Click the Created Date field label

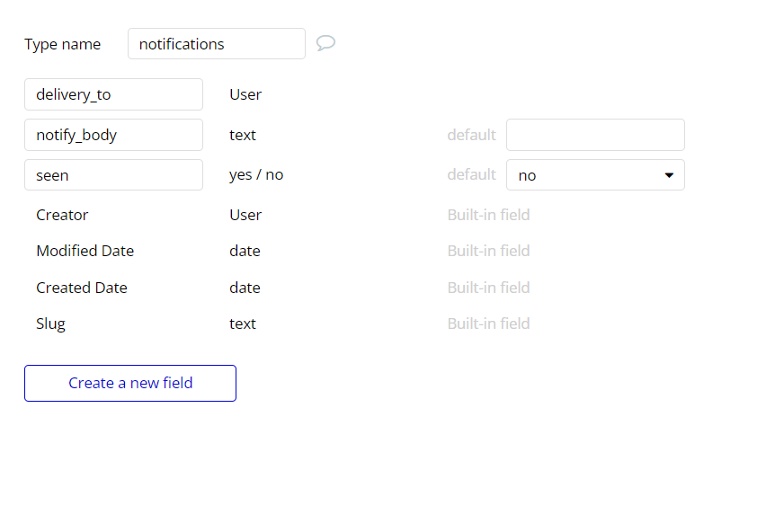pyautogui.click(x=81, y=288)
